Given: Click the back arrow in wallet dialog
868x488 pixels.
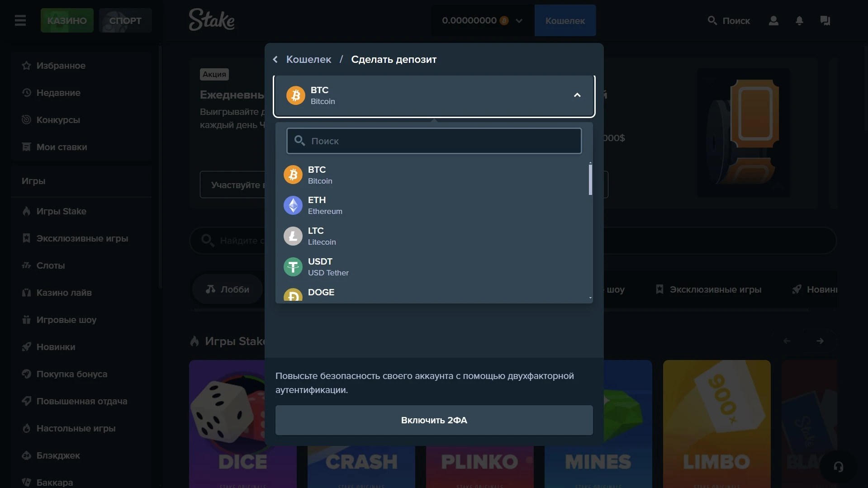Looking at the screenshot, I should pyautogui.click(x=275, y=59).
